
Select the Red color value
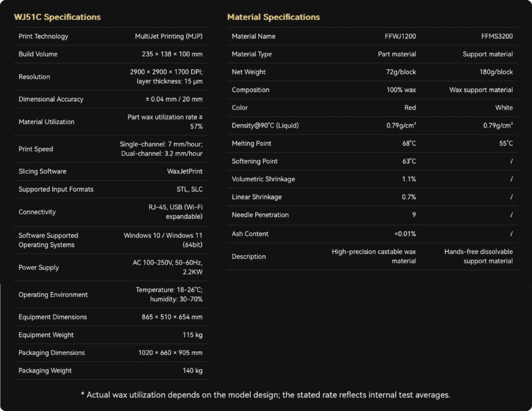pos(410,108)
